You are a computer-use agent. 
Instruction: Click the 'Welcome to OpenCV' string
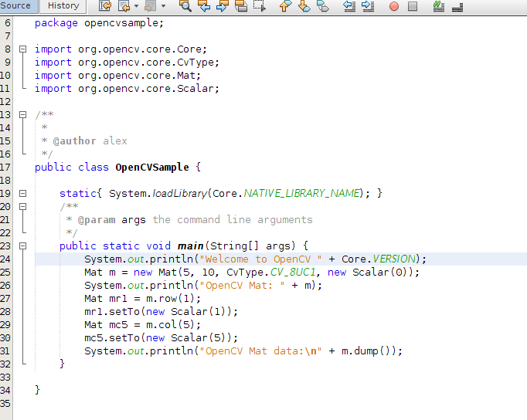[261, 259]
